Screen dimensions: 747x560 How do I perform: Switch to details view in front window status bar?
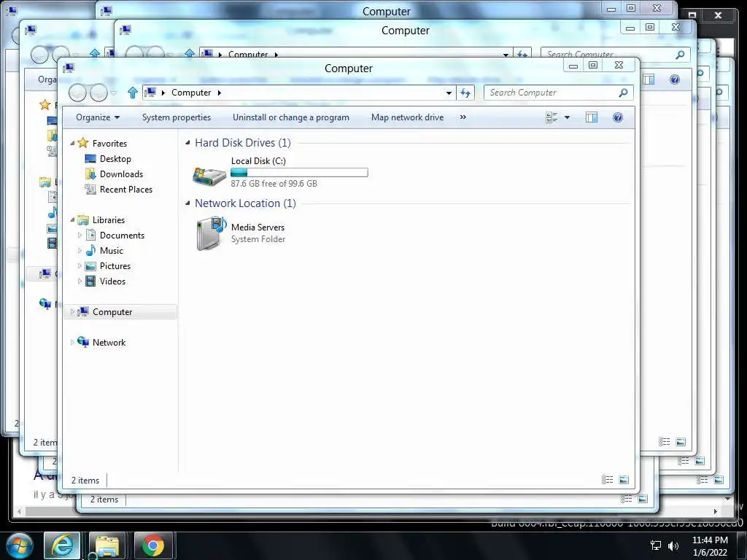(x=607, y=480)
